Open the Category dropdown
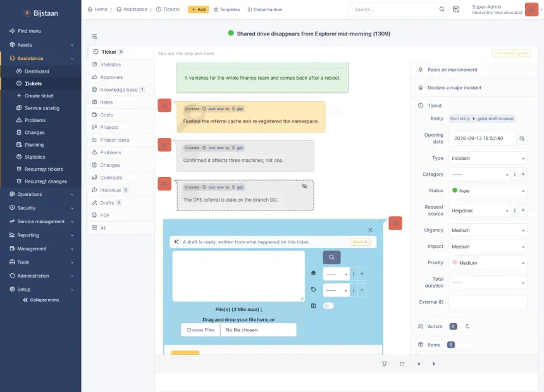The width and height of the screenshot is (544, 392). point(479,175)
